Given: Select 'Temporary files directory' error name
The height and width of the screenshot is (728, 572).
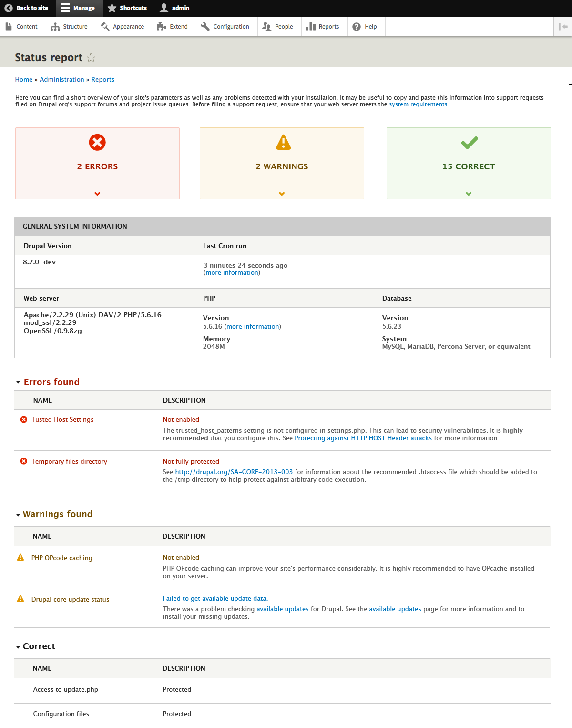Looking at the screenshot, I should pyautogui.click(x=69, y=462).
